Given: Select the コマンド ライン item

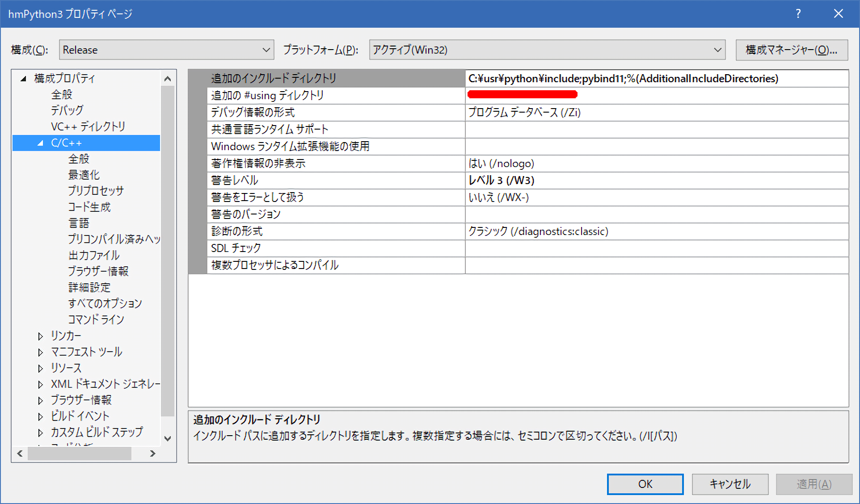Looking at the screenshot, I should click(x=96, y=319).
